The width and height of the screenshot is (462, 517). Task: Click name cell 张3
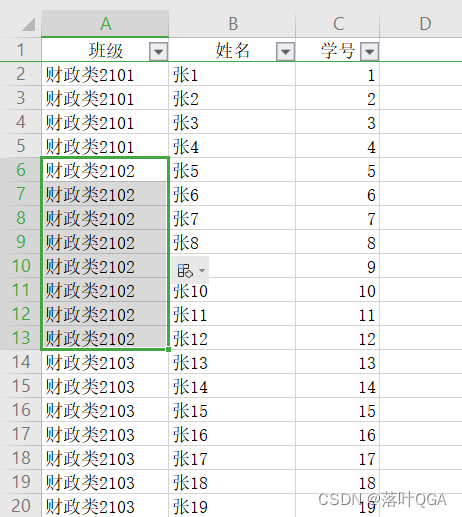point(232,122)
